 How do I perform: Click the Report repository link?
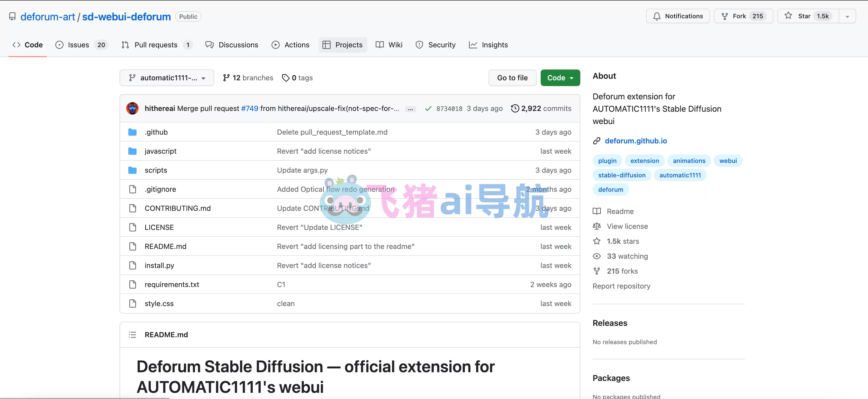pos(621,286)
